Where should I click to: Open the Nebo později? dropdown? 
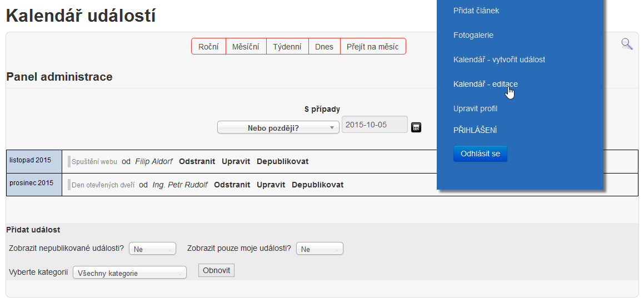tap(278, 128)
